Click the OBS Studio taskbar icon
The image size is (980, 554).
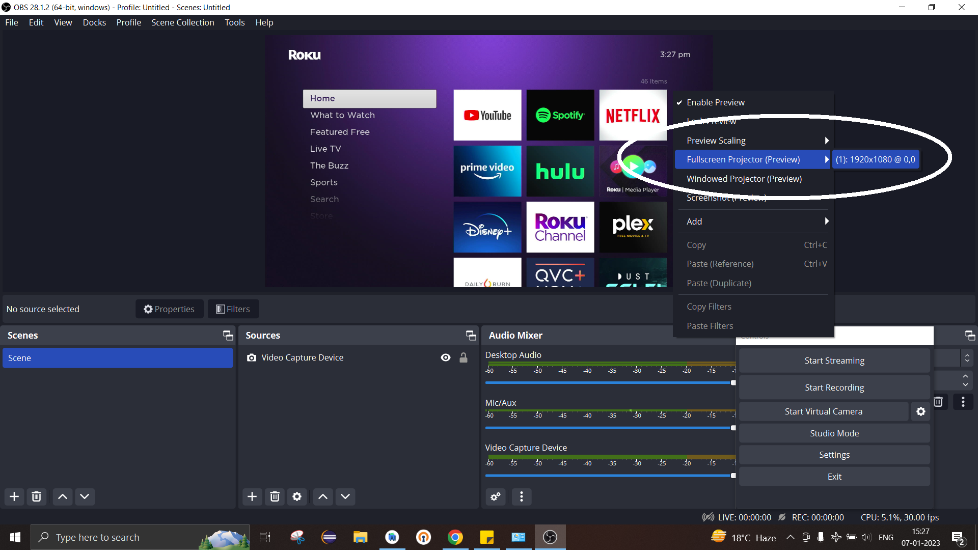coord(551,538)
